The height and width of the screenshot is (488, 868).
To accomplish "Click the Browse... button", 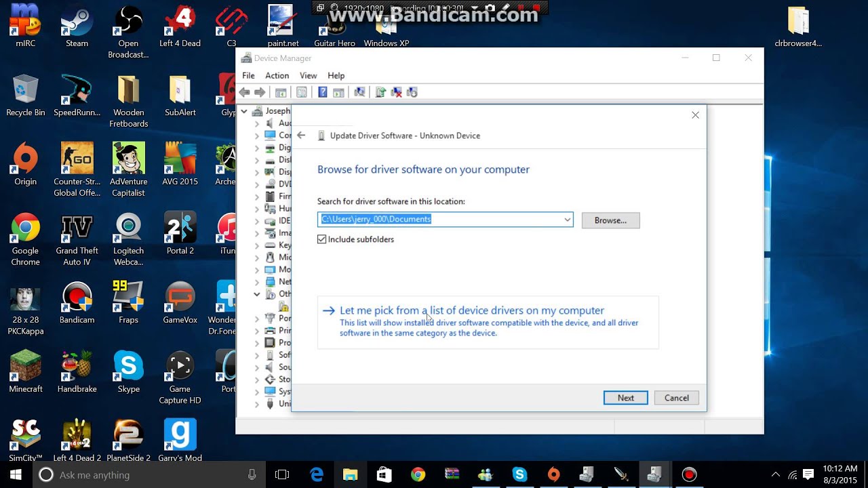I will (610, 220).
